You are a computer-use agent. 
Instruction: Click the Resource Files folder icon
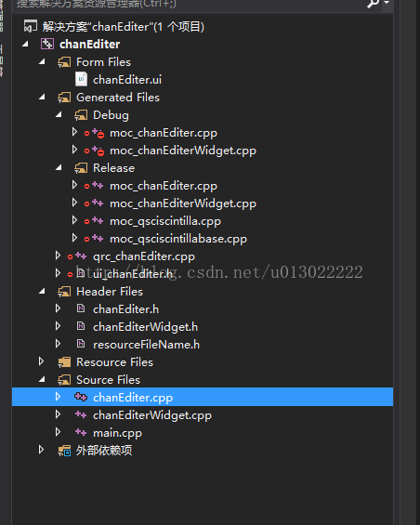(64, 362)
